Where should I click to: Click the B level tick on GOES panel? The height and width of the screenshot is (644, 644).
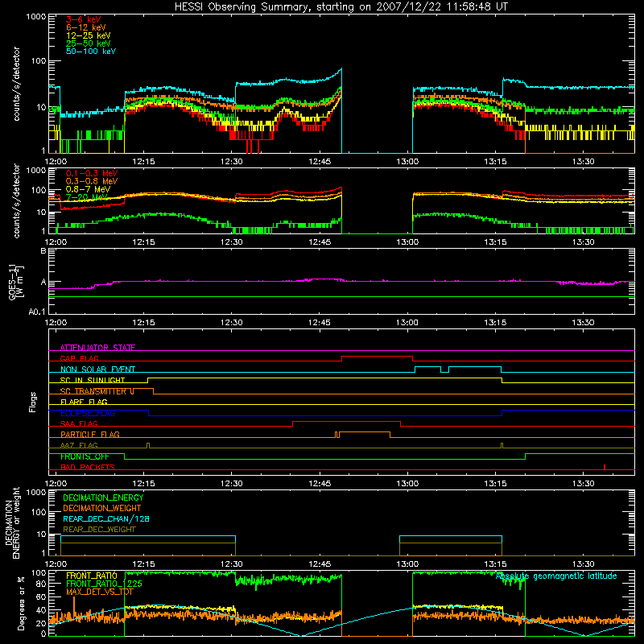[x=43, y=250]
